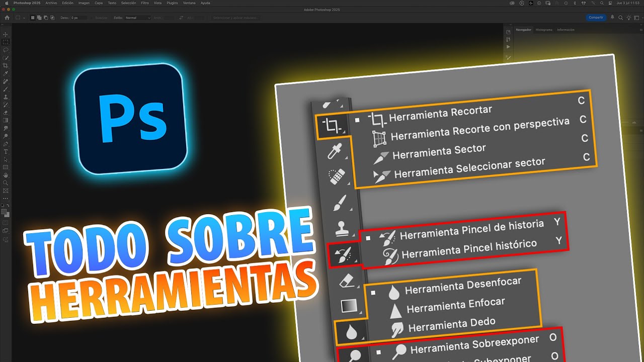Select the Rectangular Marquee tool in the small Tools panel

click(x=6, y=42)
